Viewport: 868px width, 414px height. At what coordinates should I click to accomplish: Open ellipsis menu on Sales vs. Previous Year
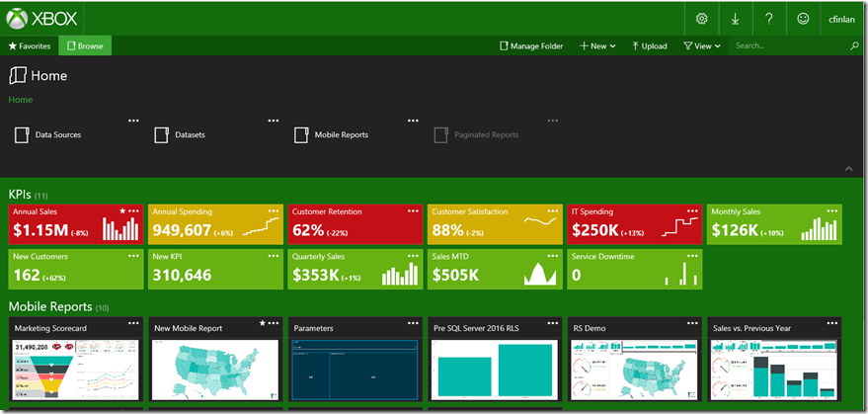tap(832, 324)
